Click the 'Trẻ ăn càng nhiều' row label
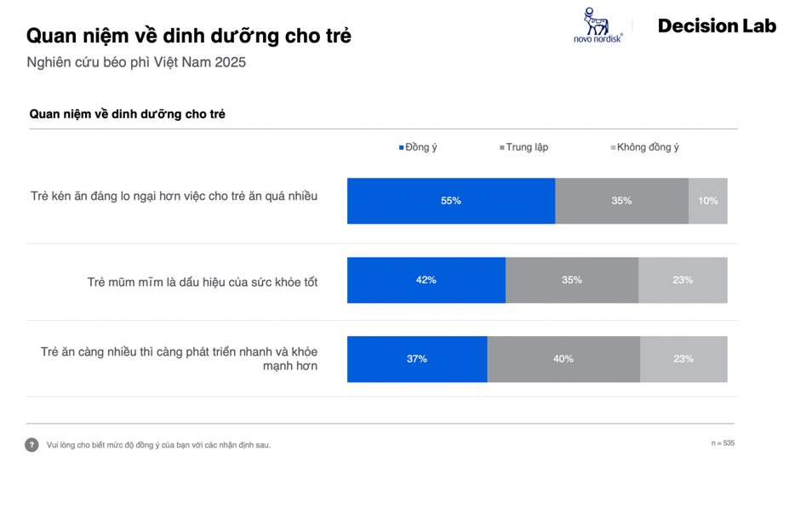812x519 pixels. pyautogui.click(x=179, y=359)
